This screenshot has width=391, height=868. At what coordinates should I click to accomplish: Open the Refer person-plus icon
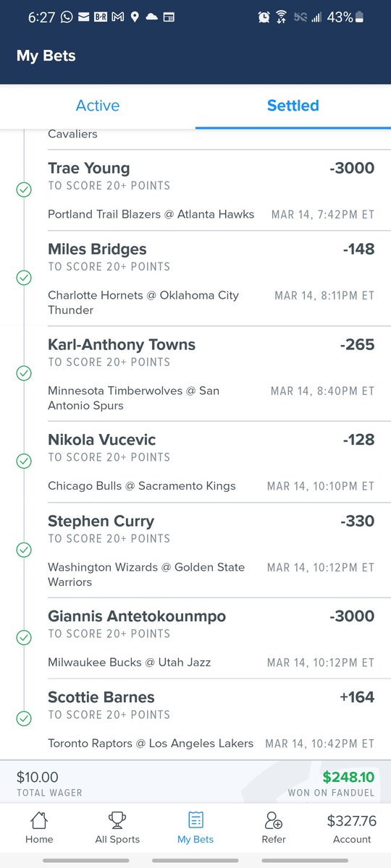tap(274, 820)
